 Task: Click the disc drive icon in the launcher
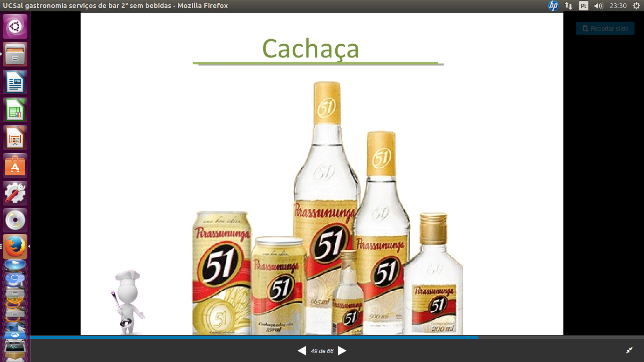pos(15,221)
